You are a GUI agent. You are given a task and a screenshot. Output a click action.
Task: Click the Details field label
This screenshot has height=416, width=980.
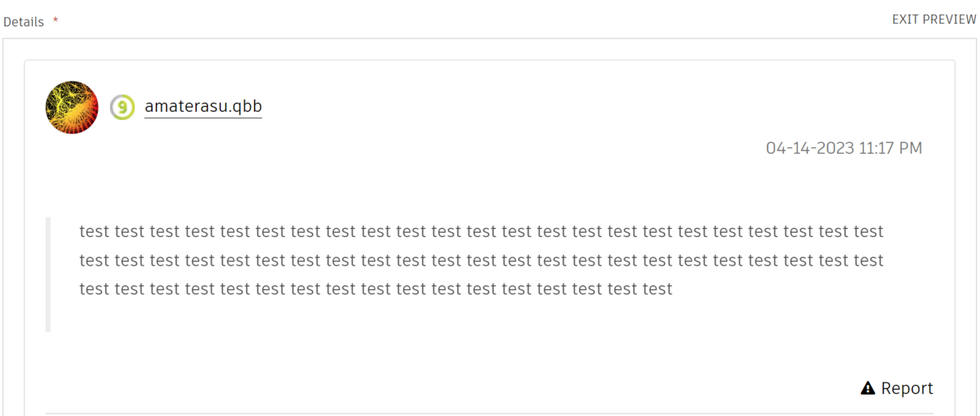coord(24,22)
